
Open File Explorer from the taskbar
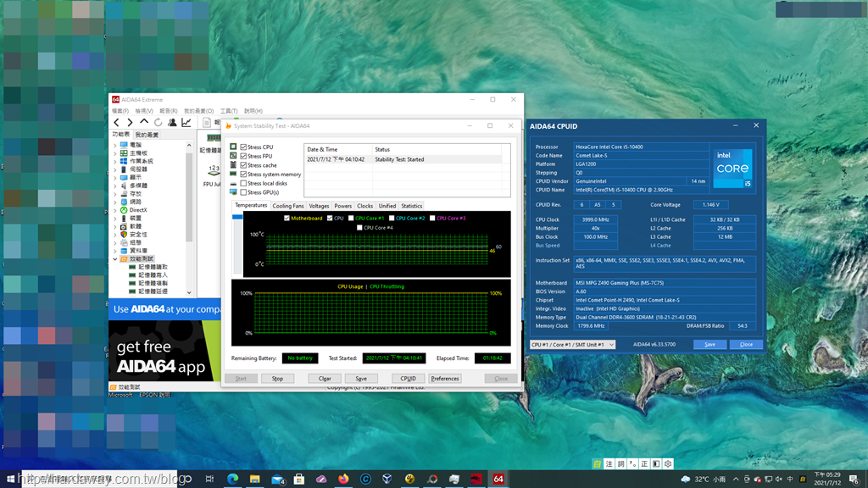(254, 479)
